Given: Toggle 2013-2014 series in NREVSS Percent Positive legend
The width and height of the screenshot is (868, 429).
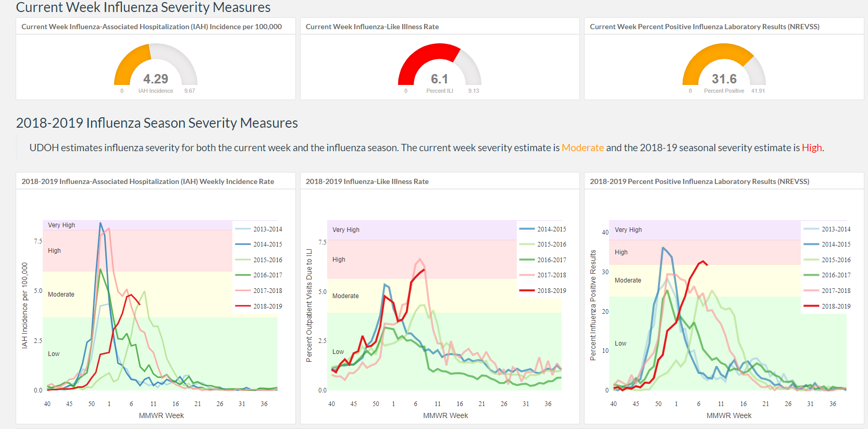Looking at the screenshot, I should 827,229.
